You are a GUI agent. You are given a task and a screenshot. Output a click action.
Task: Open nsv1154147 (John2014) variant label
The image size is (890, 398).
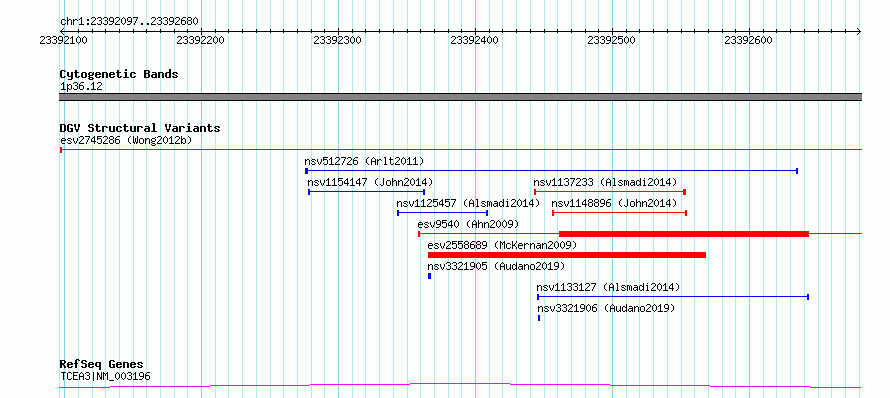[370, 182]
